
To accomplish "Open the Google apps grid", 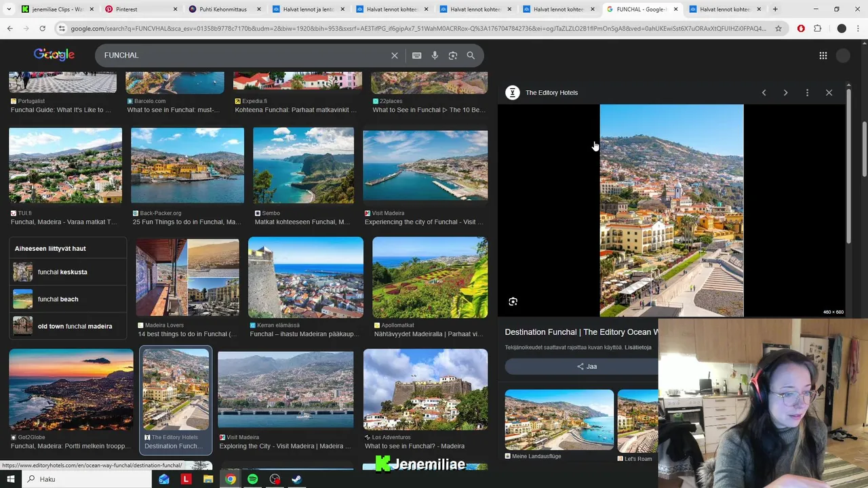I will (823, 56).
